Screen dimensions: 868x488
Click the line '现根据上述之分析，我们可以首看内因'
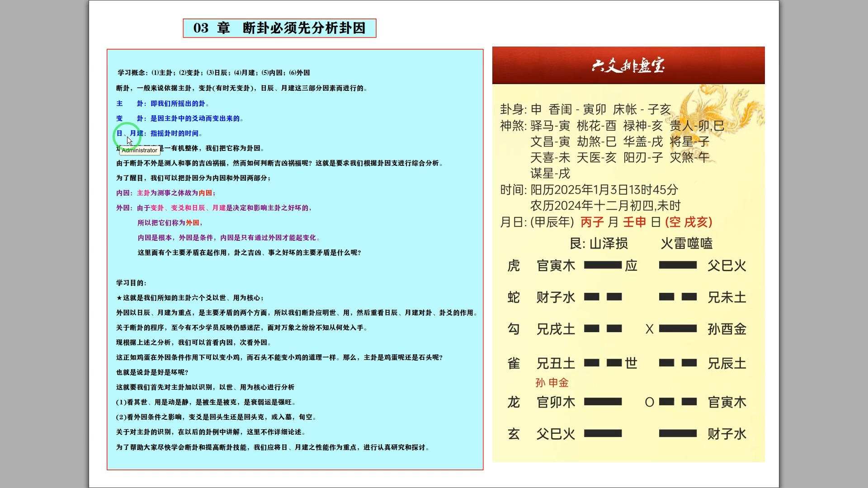coord(193,343)
